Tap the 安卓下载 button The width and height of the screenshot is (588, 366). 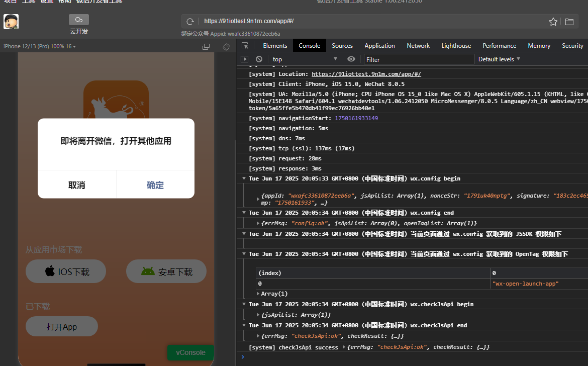tap(166, 271)
